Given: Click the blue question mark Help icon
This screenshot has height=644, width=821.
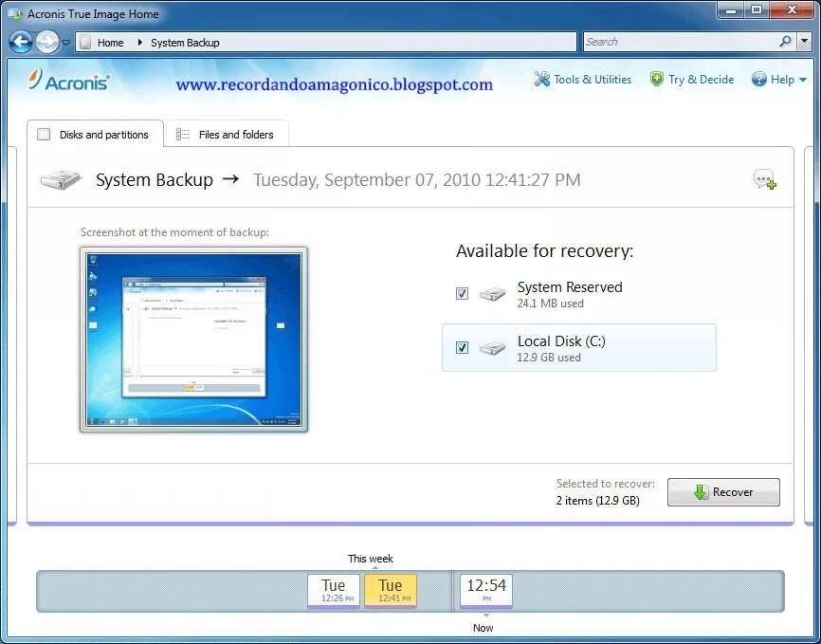Looking at the screenshot, I should tap(758, 79).
